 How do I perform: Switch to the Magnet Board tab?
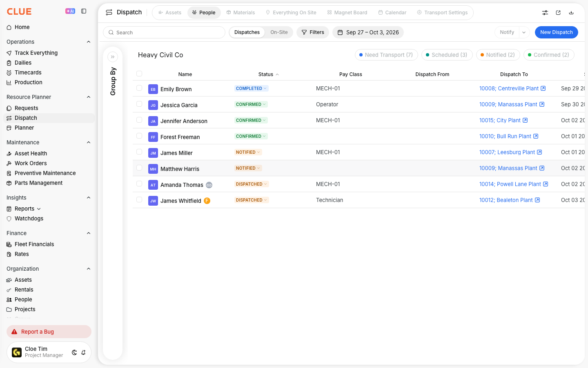[x=347, y=13]
